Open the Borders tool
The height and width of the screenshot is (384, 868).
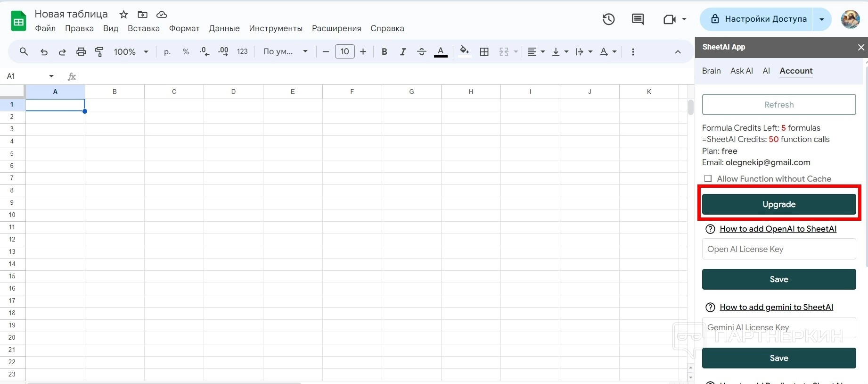tap(484, 52)
